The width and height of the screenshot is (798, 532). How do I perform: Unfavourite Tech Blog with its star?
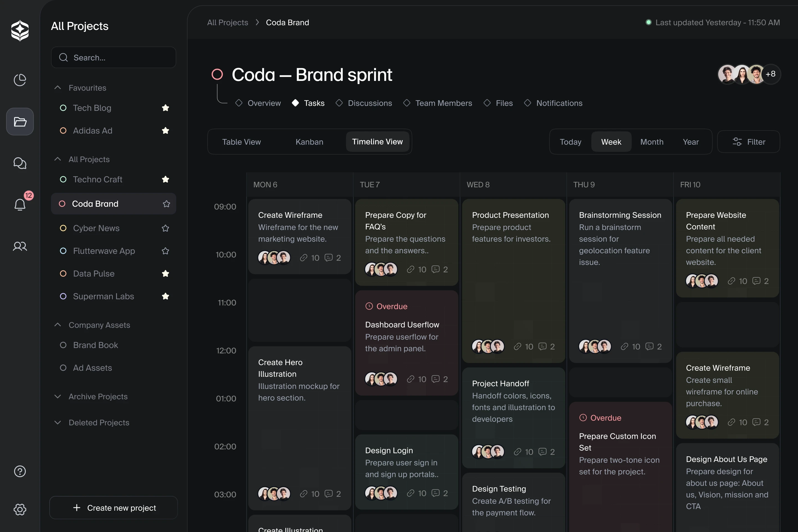point(166,108)
